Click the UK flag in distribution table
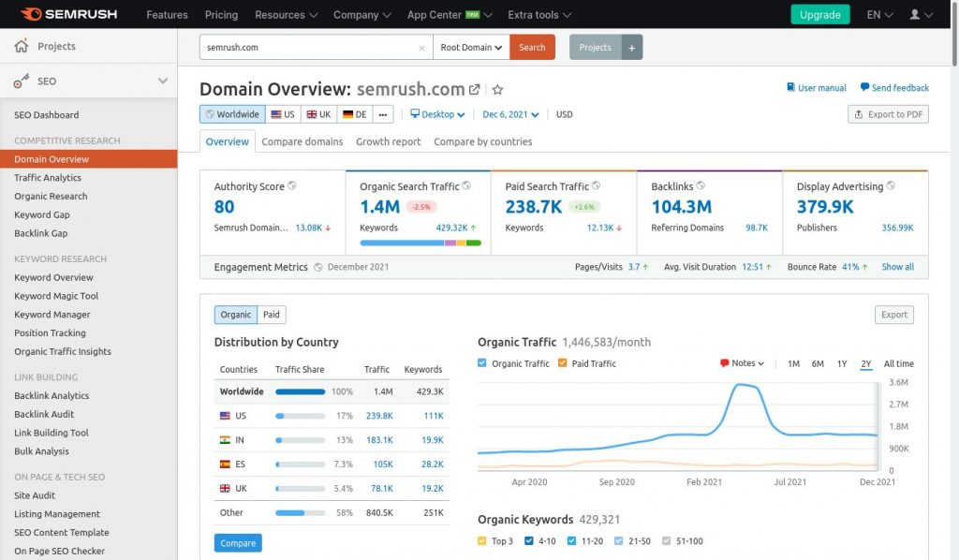Viewport: 959px width, 560px height. pos(225,489)
